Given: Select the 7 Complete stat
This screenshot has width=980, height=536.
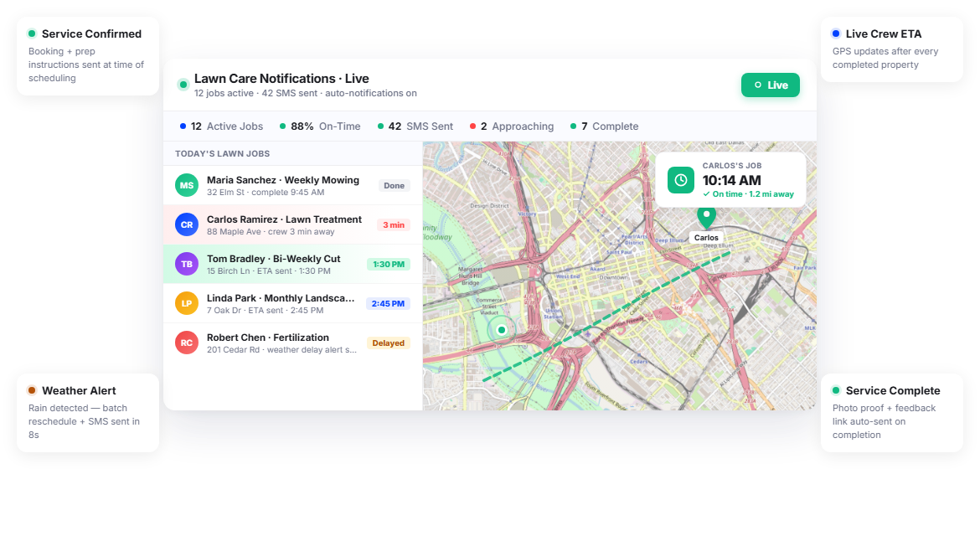Looking at the screenshot, I should (605, 126).
